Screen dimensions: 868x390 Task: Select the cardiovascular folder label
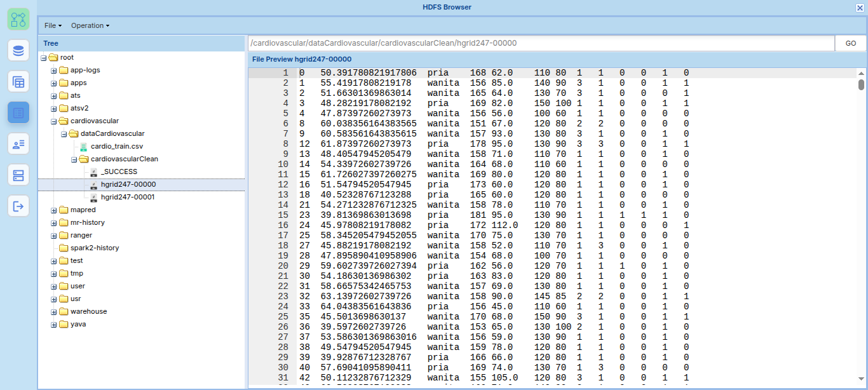pos(95,121)
